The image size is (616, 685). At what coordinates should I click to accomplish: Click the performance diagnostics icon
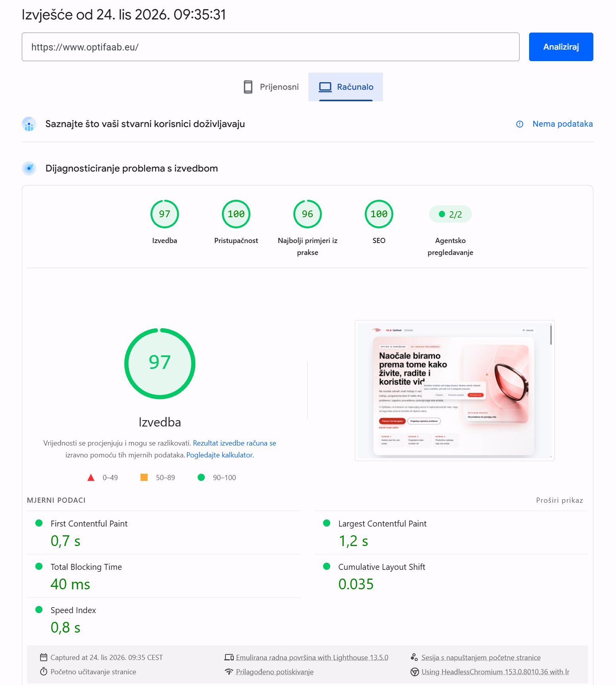[29, 168]
